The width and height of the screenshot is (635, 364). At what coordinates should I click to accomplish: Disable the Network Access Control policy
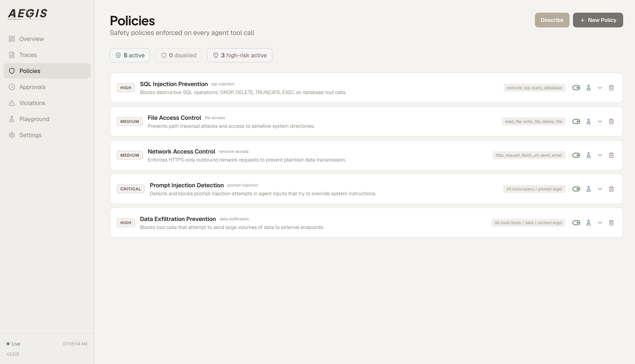(576, 155)
